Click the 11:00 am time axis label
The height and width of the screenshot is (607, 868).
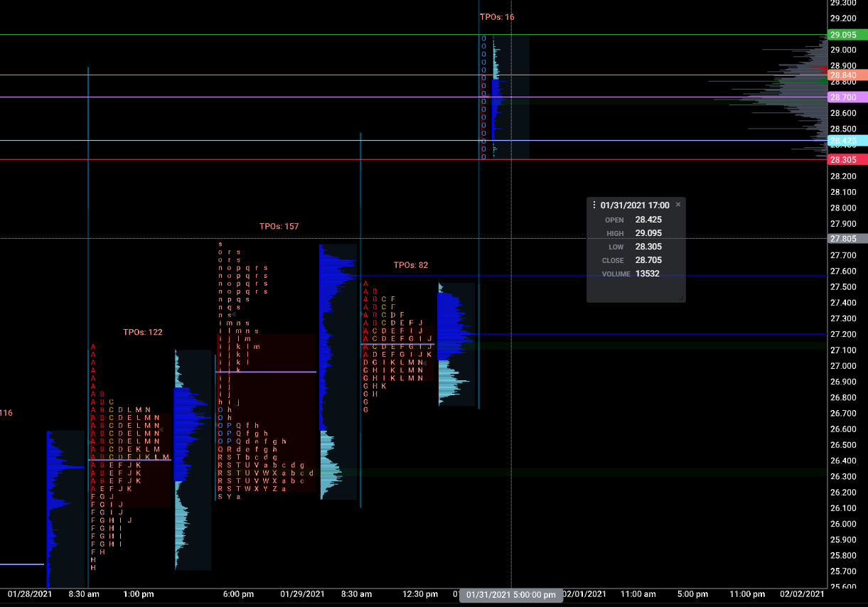click(x=638, y=593)
